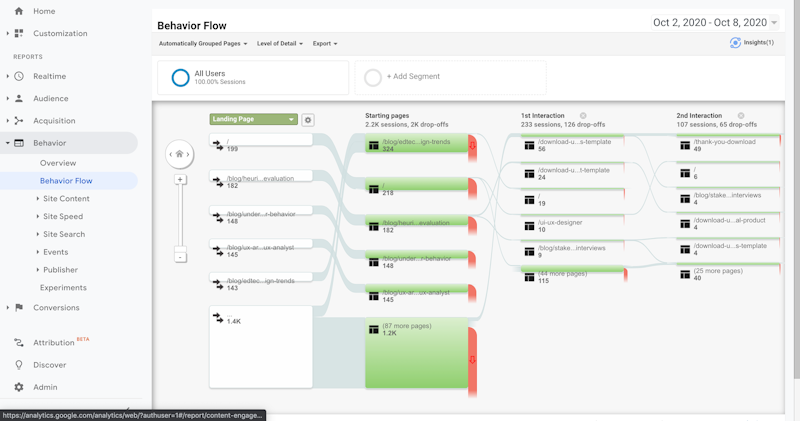
Task: Click the zoom out minus button
Action: [x=180, y=257]
